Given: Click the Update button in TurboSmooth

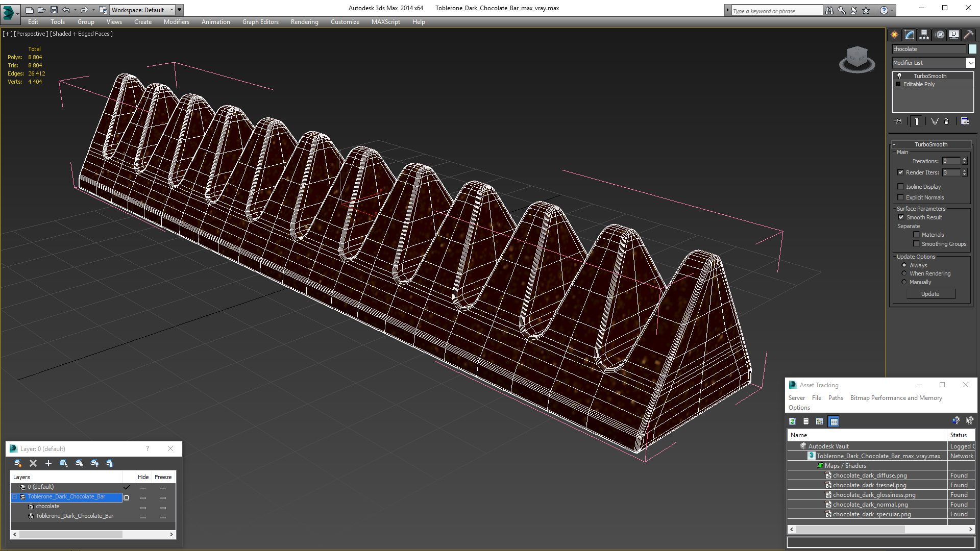Looking at the screenshot, I should click(x=930, y=294).
